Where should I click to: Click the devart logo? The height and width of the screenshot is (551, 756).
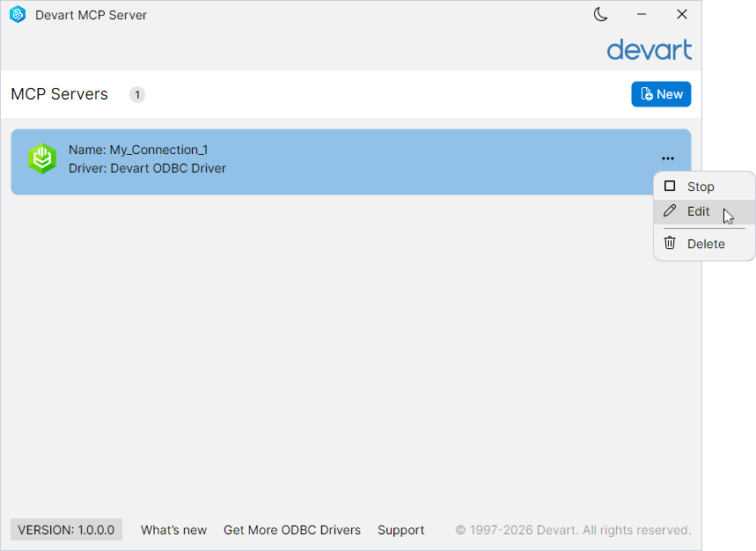click(649, 50)
